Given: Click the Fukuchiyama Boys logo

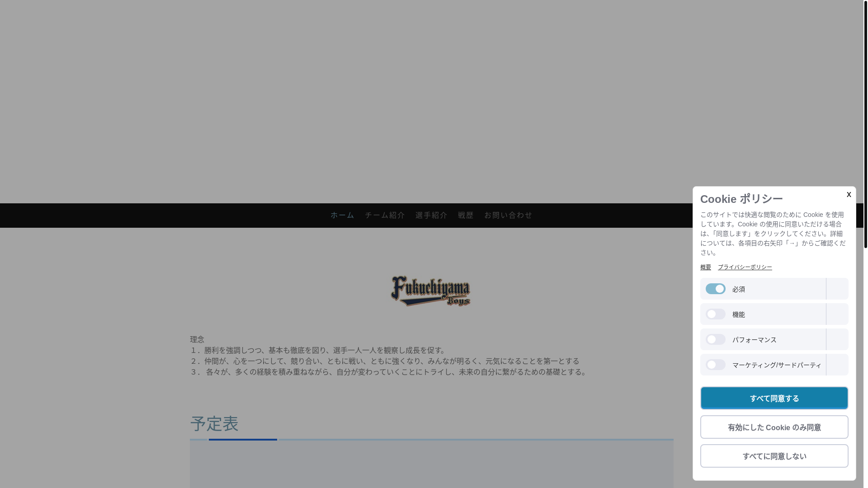Looking at the screenshot, I should (x=431, y=291).
